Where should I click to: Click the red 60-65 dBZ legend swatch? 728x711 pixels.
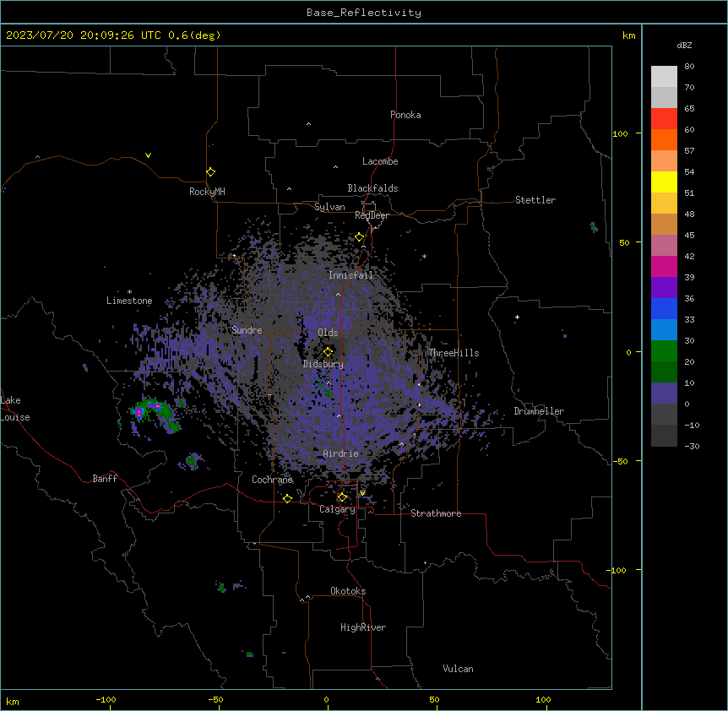[x=664, y=119]
